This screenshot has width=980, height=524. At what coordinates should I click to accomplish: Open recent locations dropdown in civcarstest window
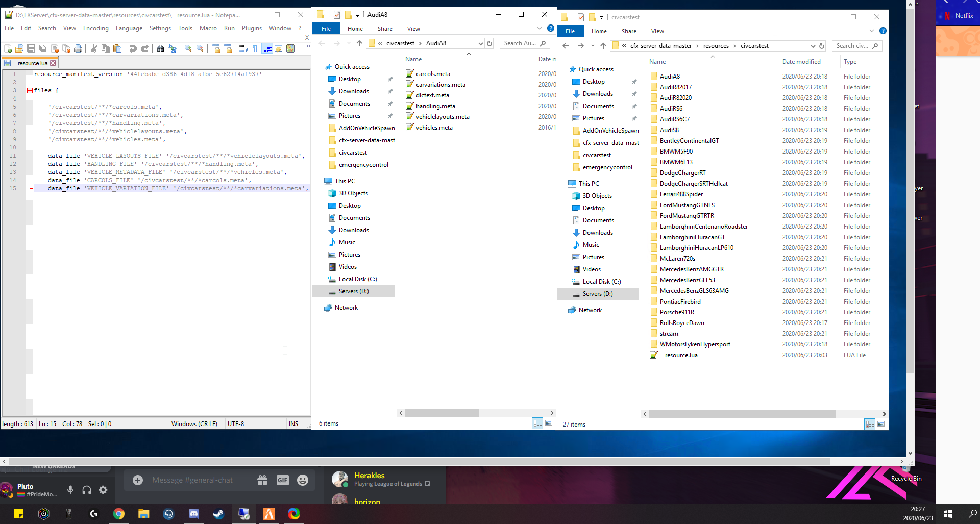point(593,46)
